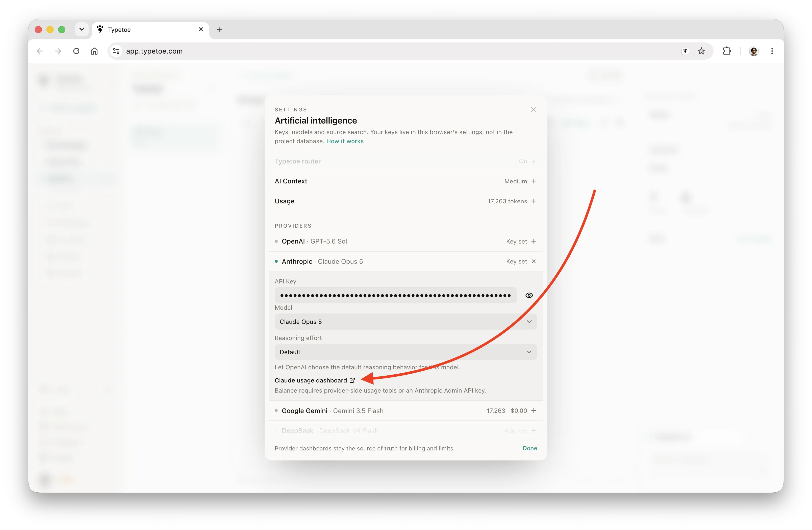Open the Chrome three-dot menu

pyautogui.click(x=772, y=51)
